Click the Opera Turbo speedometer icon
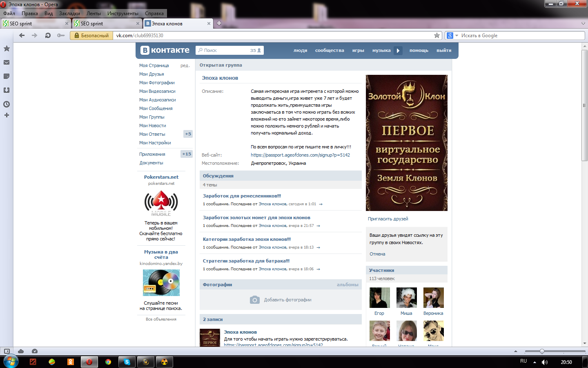 point(35,351)
